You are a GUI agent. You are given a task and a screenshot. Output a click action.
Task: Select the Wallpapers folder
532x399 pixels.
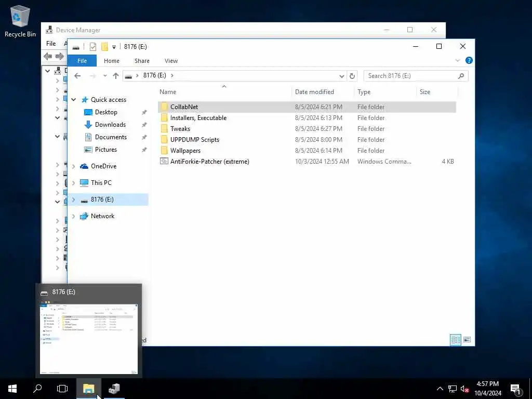[307, 150]
